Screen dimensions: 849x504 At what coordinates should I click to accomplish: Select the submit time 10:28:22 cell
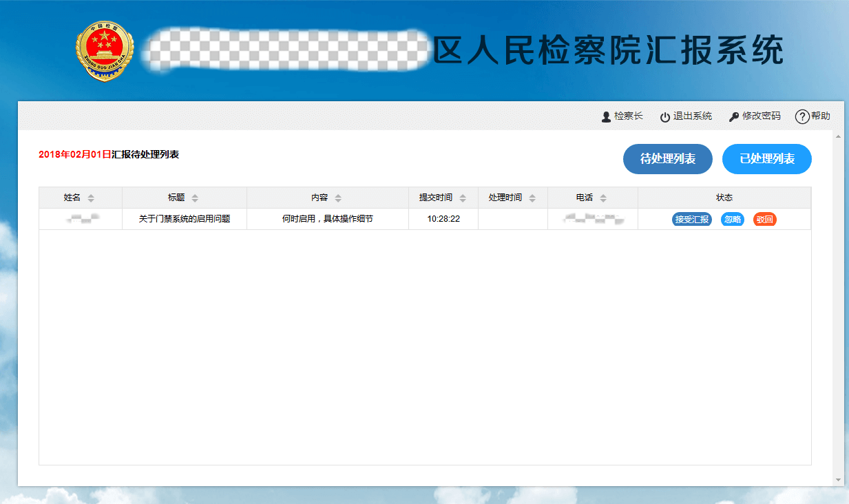click(443, 219)
